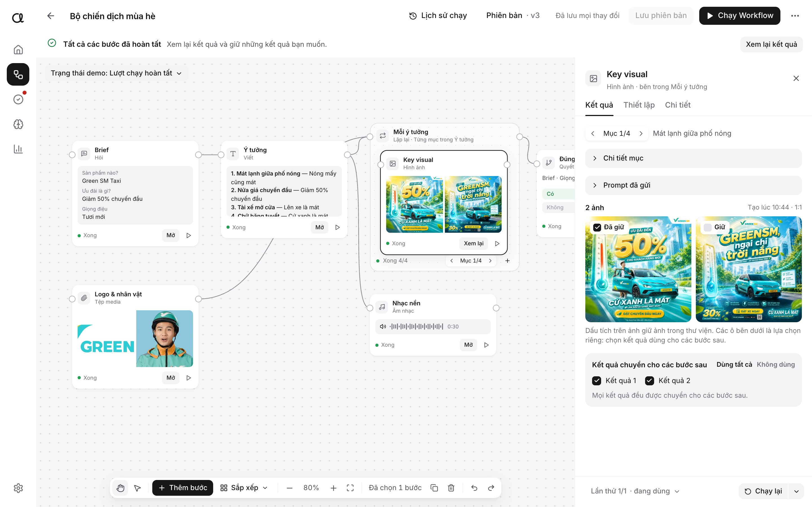Select the hand pan tool

pyautogui.click(x=120, y=488)
